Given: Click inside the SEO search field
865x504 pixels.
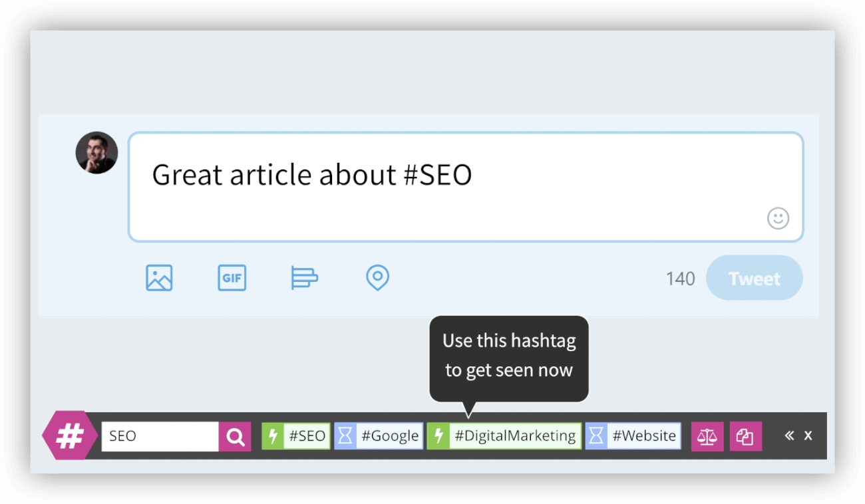Looking at the screenshot, I should tap(160, 436).
